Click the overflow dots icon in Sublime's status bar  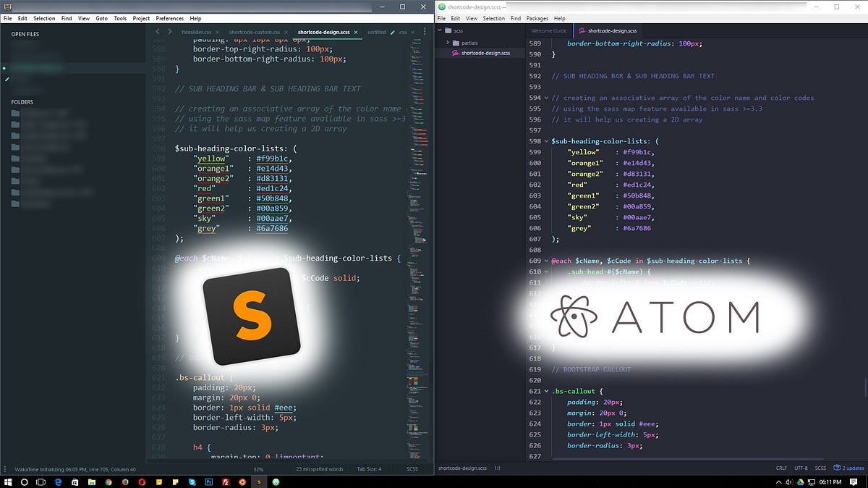pos(6,468)
